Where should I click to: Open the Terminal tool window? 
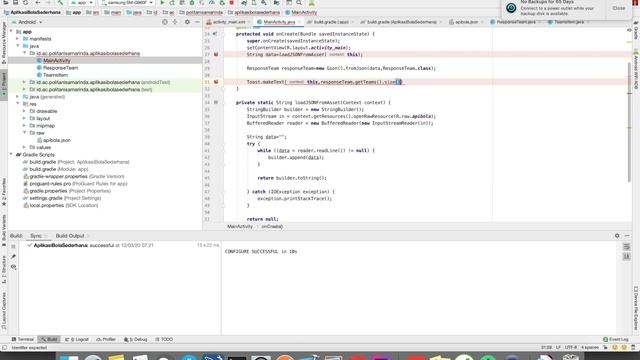tap(23, 339)
